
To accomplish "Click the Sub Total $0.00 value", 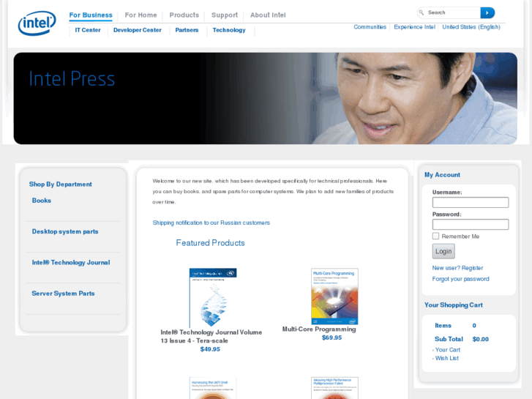I will (481, 339).
